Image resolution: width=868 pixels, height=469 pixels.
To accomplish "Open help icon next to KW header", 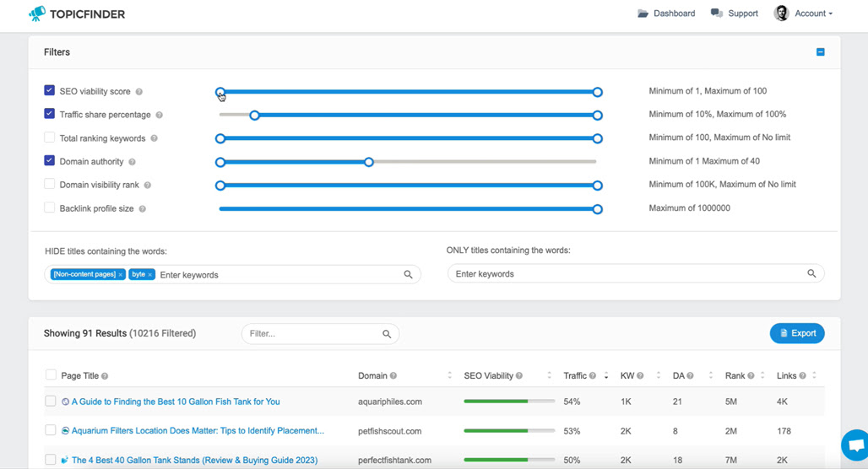I will pos(640,375).
